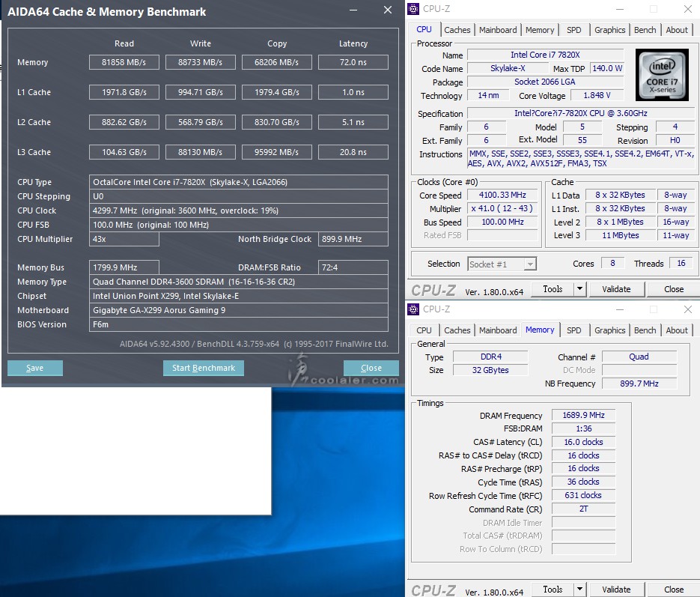Open About tab in bottom CPU-Z window
Image resolution: width=700 pixels, height=597 pixels.
coord(677,330)
